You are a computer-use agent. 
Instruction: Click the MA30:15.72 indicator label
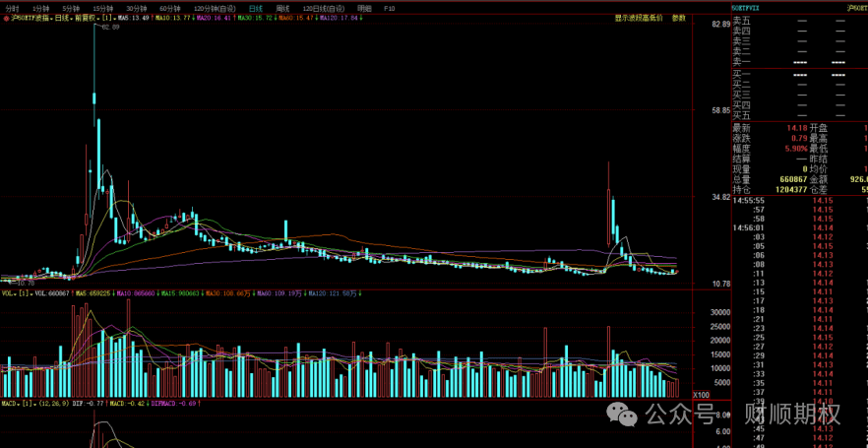pyautogui.click(x=255, y=18)
